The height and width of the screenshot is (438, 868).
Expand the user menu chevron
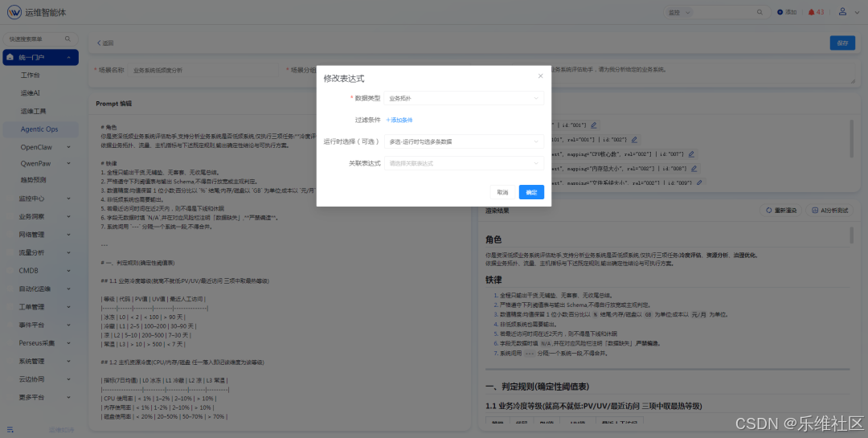coord(858,12)
